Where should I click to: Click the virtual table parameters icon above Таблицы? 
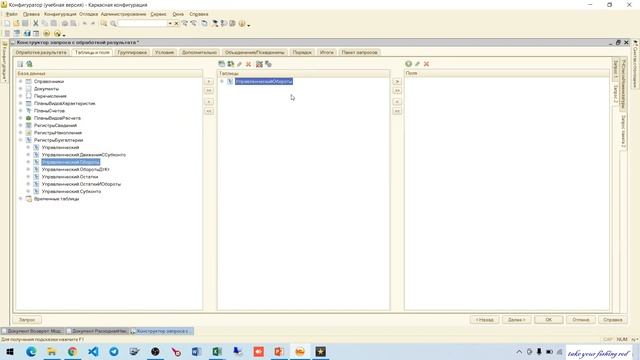click(x=268, y=64)
